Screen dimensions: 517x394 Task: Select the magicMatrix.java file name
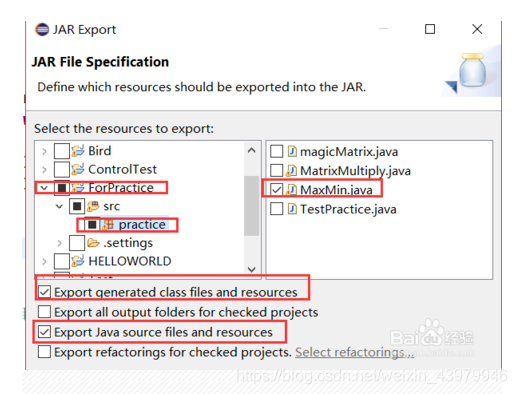tap(349, 152)
